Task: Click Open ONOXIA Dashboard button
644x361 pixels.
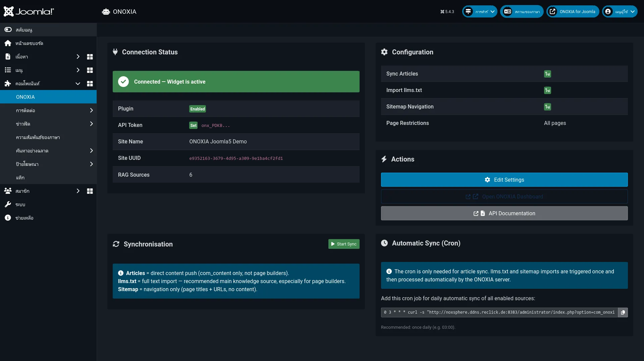Action: pyautogui.click(x=504, y=196)
